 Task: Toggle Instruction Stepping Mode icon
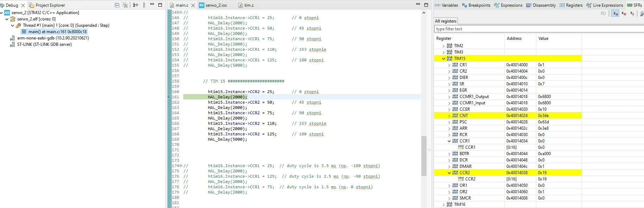click(x=135, y=5)
